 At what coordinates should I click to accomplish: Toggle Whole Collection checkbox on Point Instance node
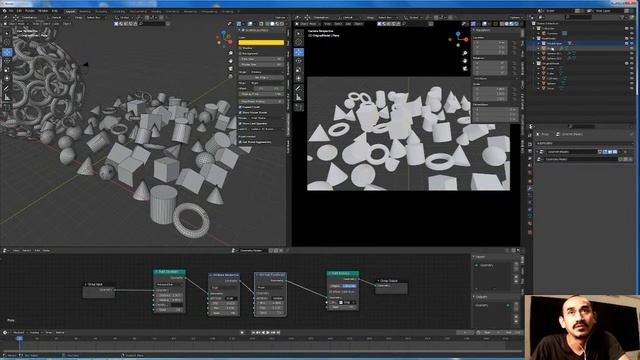pyautogui.click(x=331, y=292)
